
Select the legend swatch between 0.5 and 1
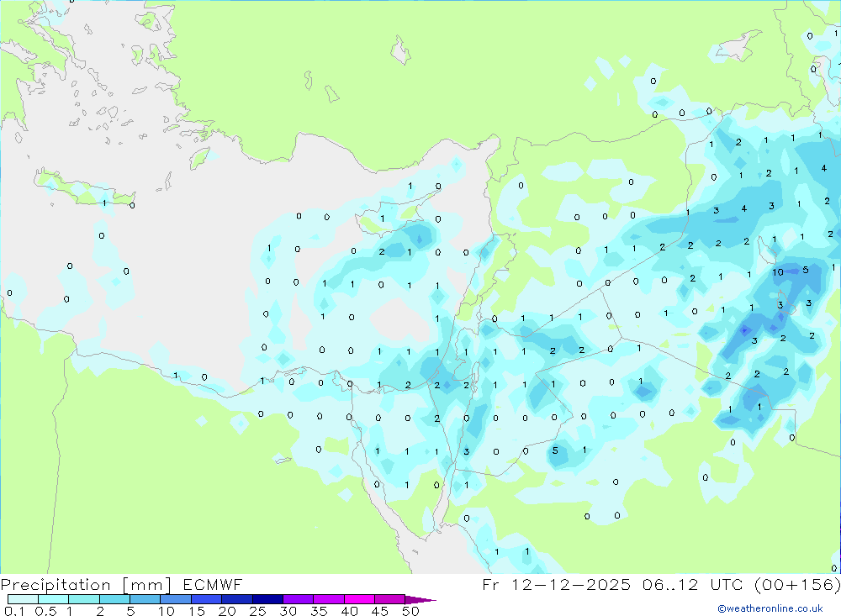[54, 599]
